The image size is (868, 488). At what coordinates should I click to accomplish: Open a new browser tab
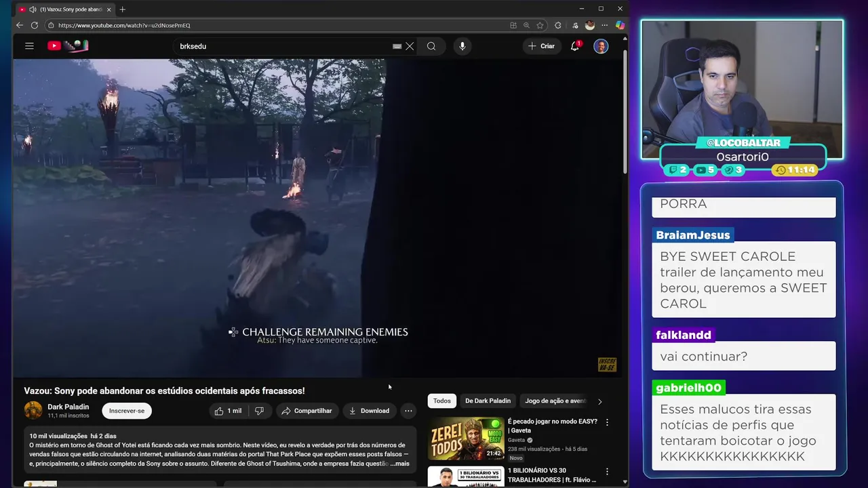pyautogui.click(x=123, y=9)
